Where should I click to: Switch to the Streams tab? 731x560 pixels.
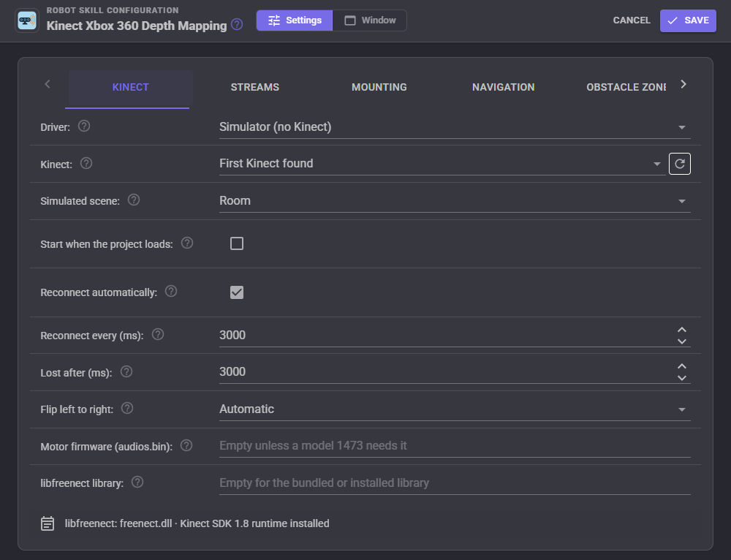[x=255, y=87]
